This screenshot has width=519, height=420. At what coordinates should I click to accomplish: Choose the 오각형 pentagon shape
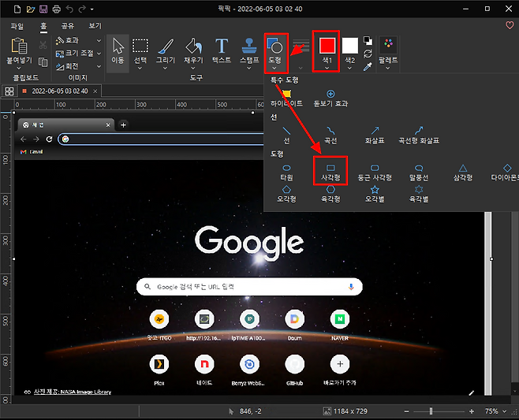286,194
